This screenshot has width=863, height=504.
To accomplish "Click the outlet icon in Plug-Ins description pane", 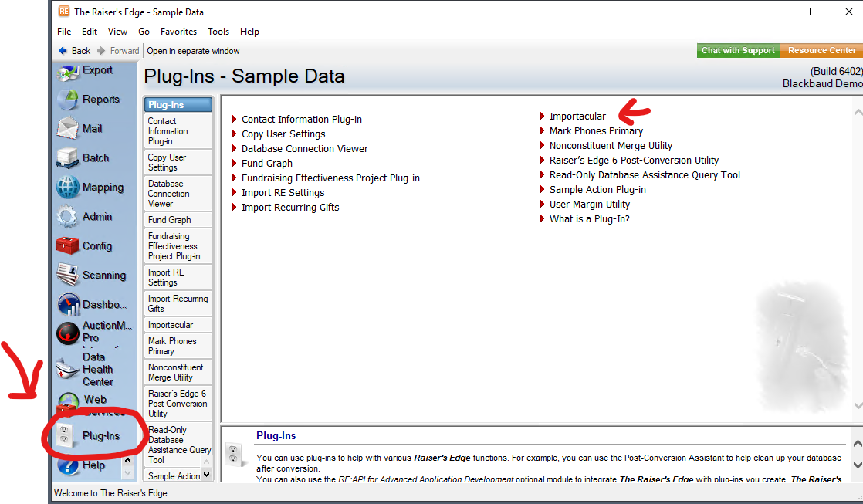I will (x=233, y=454).
